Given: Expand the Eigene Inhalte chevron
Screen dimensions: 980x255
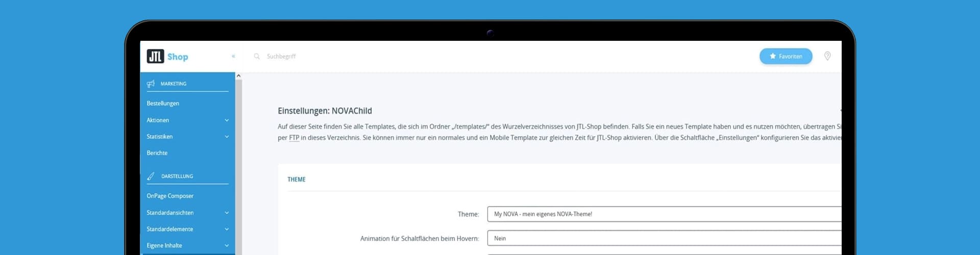Looking at the screenshot, I should click(x=227, y=246).
